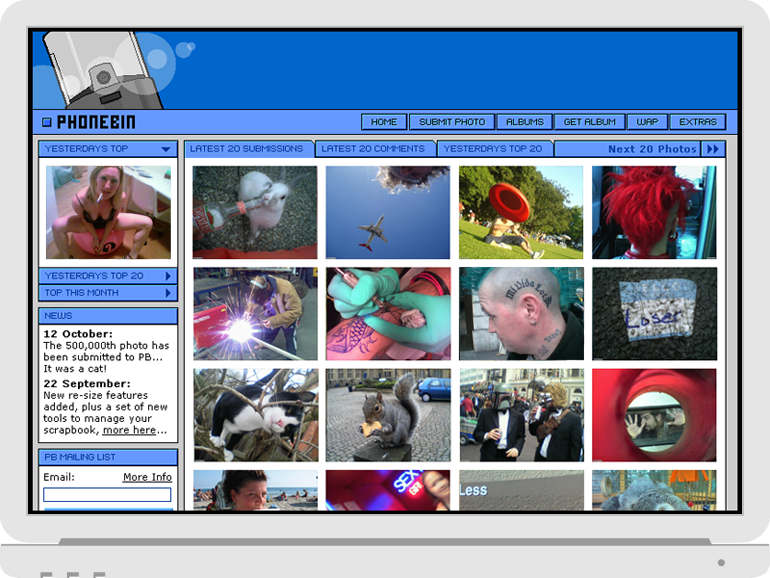Open the EXTRAS menu item
770x578 pixels.
point(698,122)
